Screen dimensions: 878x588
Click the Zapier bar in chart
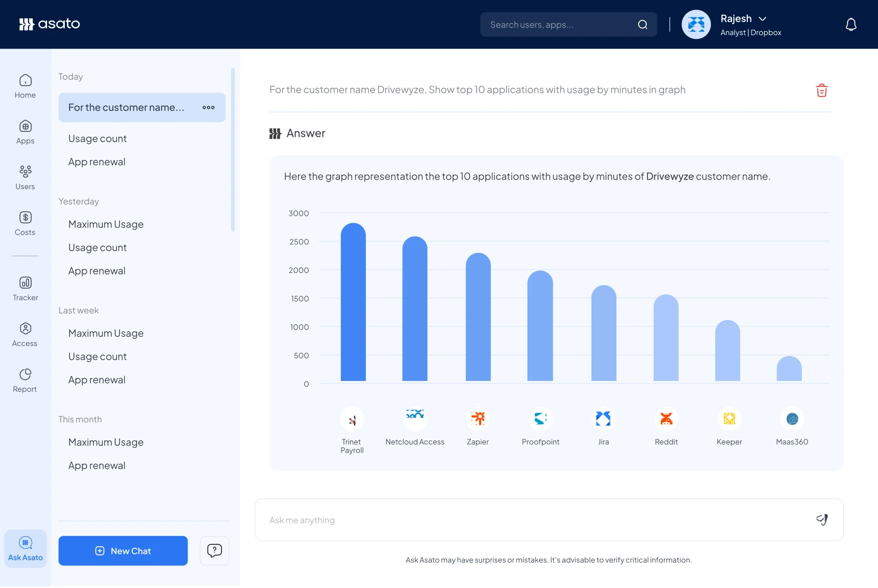[x=478, y=317]
